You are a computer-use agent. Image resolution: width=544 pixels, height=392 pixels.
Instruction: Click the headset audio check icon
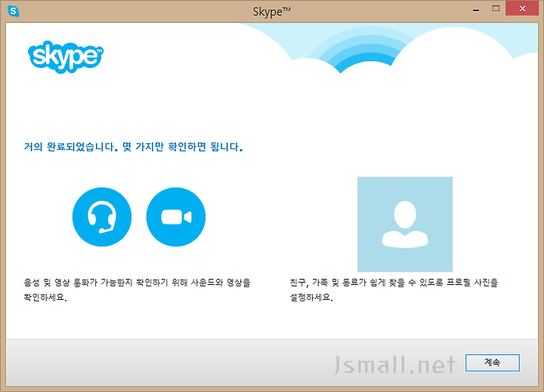[102, 217]
